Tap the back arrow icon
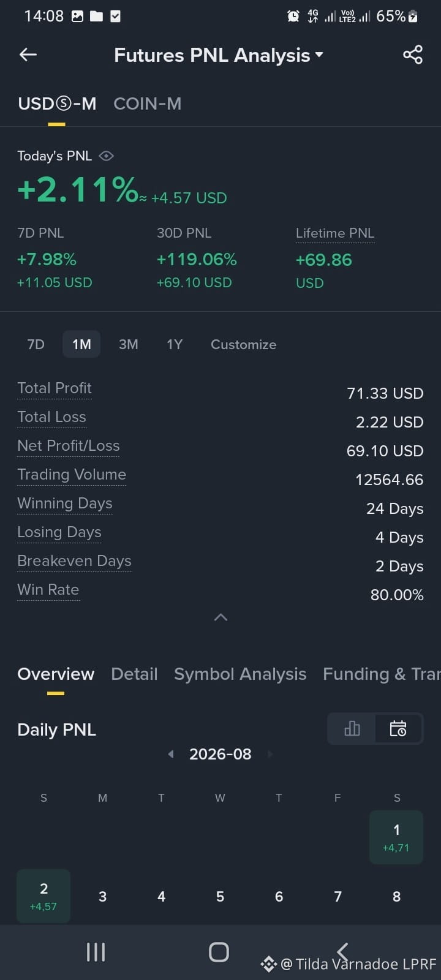The height and width of the screenshot is (980, 441). click(28, 55)
